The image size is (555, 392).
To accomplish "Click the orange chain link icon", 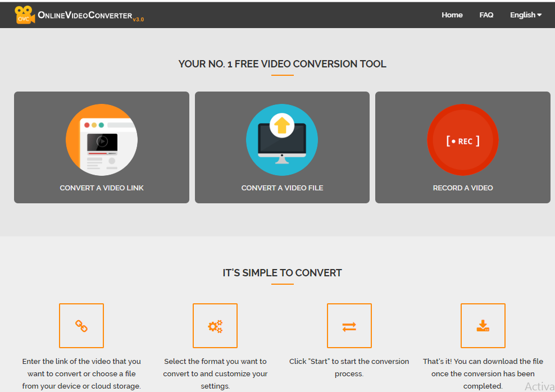I will pyautogui.click(x=81, y=326).
